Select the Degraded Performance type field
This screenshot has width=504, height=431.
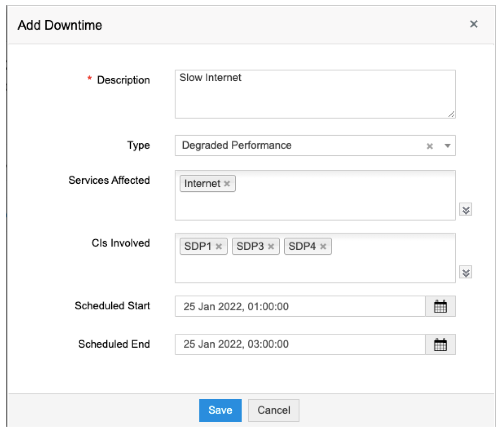[x=298, y=146]
